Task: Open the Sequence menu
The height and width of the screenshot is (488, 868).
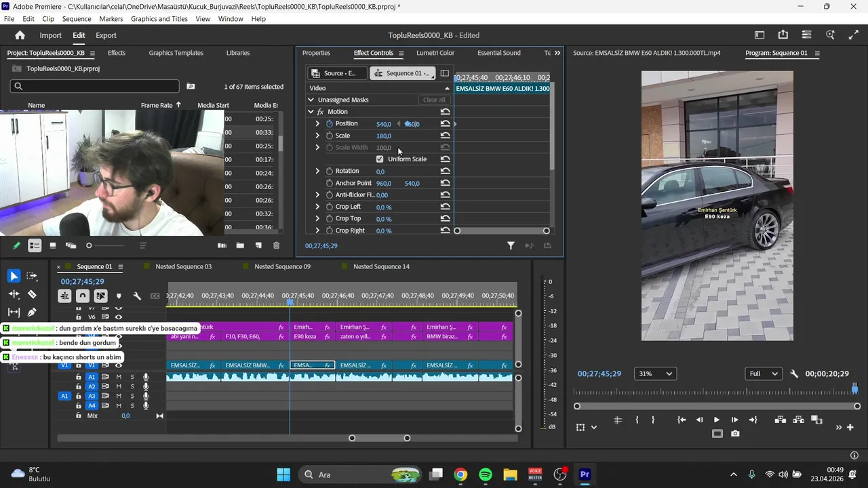Action: coord(77,19)
